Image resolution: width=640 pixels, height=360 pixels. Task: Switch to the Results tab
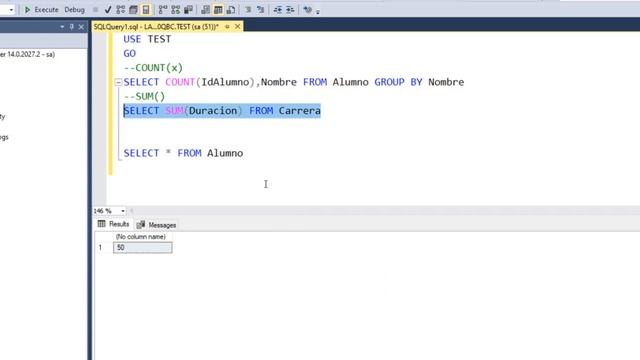113,224
